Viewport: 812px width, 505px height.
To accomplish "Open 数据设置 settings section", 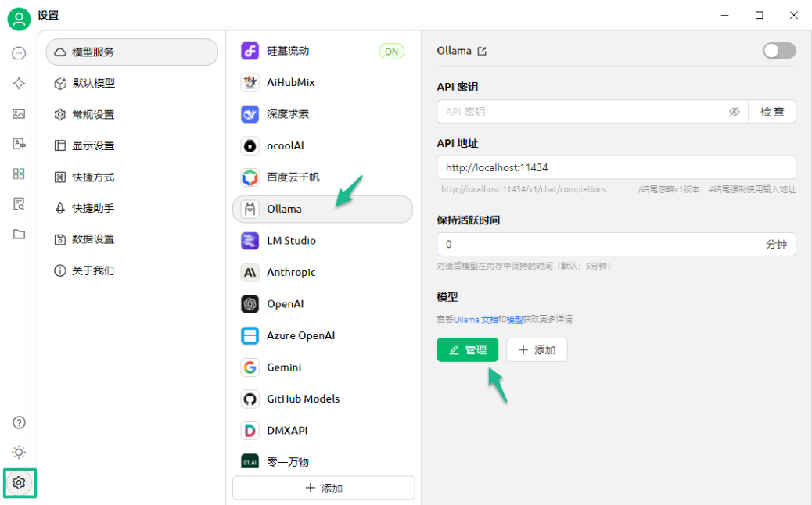I will (132, 239).
